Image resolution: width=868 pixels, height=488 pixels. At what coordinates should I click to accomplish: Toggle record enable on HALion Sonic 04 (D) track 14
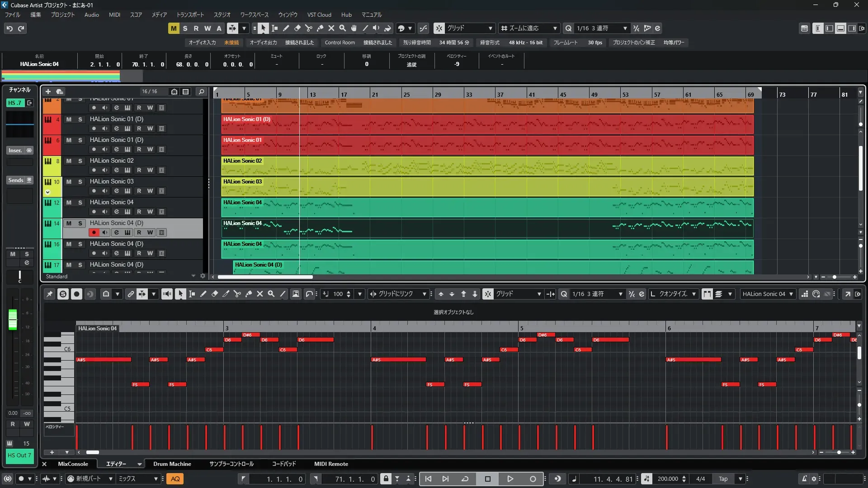pos(94,233)
